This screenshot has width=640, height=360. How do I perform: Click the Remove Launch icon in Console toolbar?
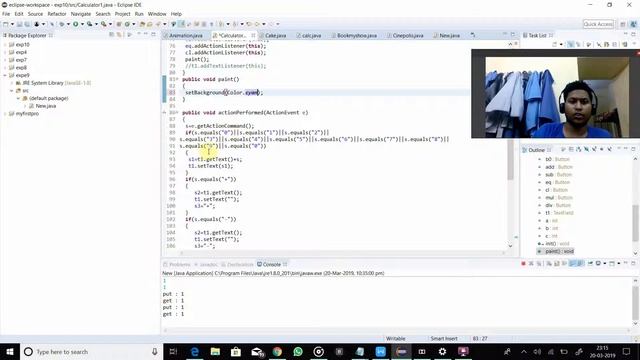click(x=531, y=264)
